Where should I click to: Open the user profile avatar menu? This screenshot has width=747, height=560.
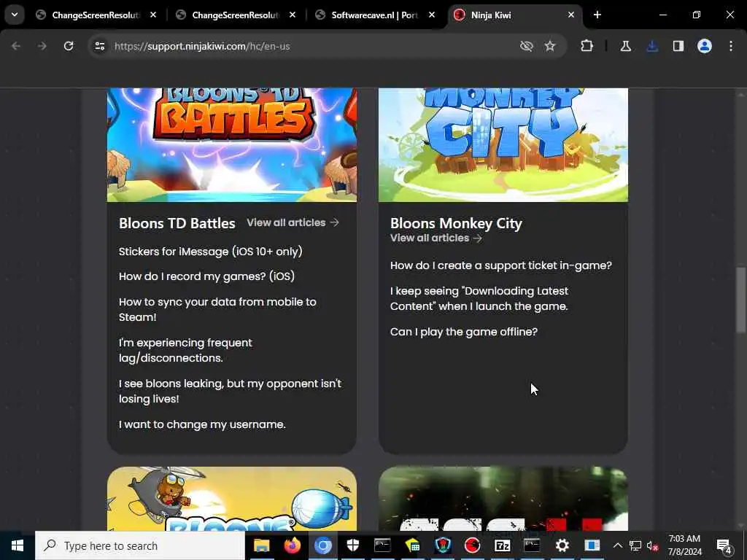[705, 46]
